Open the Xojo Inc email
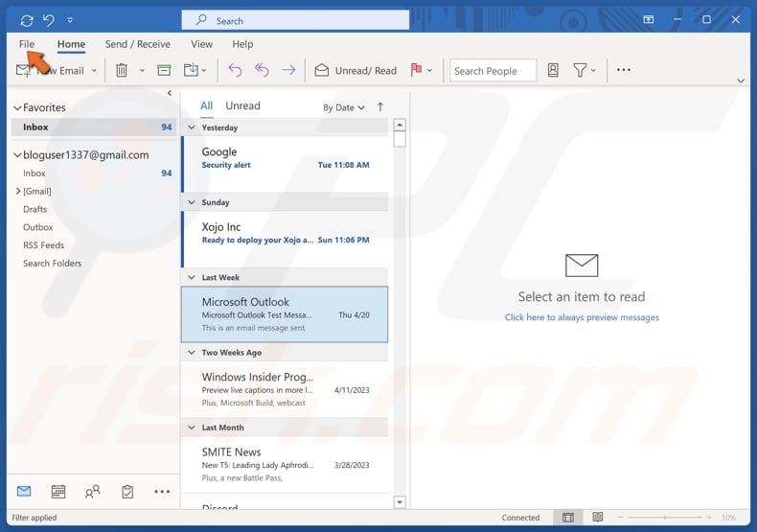Screen dimensions: 757x532 [x=285, y=239]
